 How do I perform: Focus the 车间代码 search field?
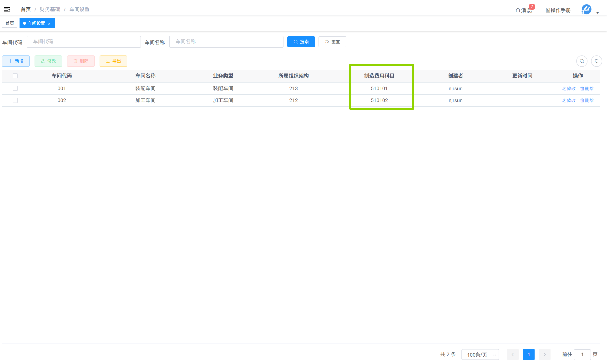click(x=84, y=42)
